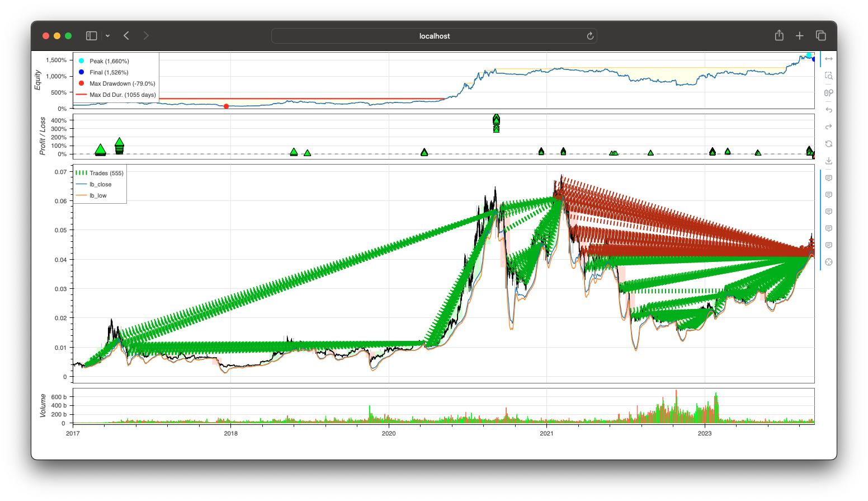Reset the chart view

tap(828, 144)
